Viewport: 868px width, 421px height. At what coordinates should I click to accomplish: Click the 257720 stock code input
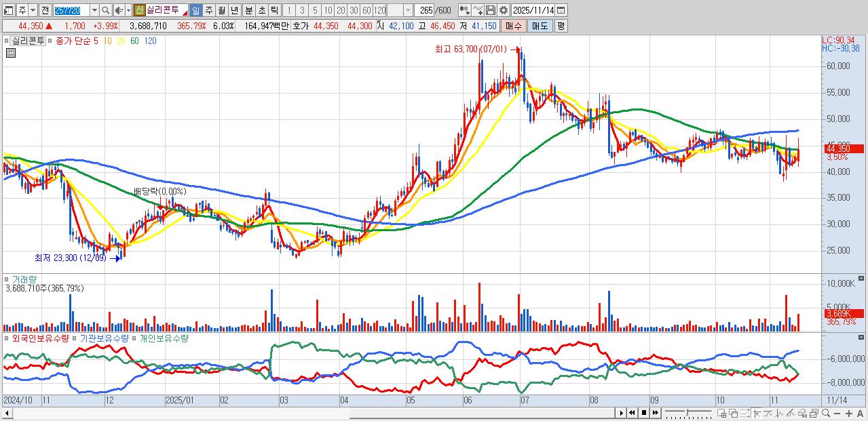(x=71, y=10)
